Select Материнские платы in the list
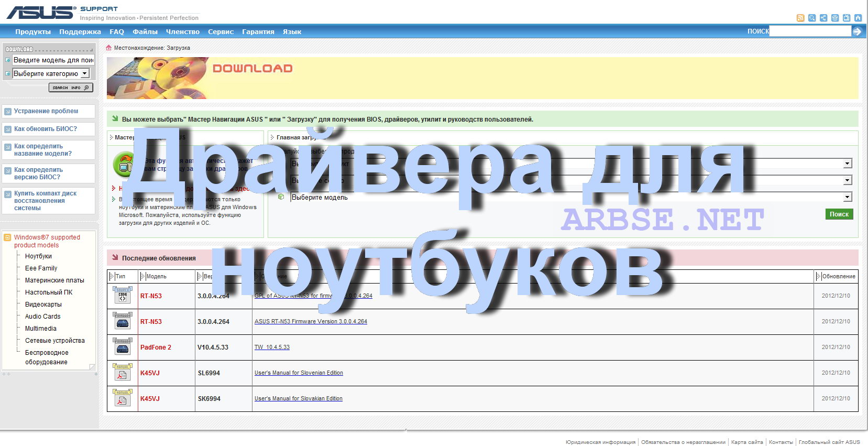The image size is (868, 446). 54,280
